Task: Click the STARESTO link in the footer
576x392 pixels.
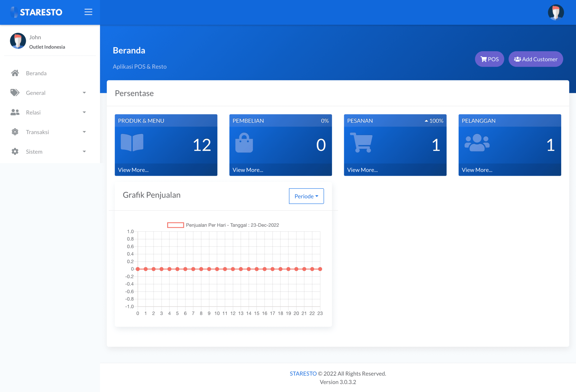Action: tap(303, 373)
